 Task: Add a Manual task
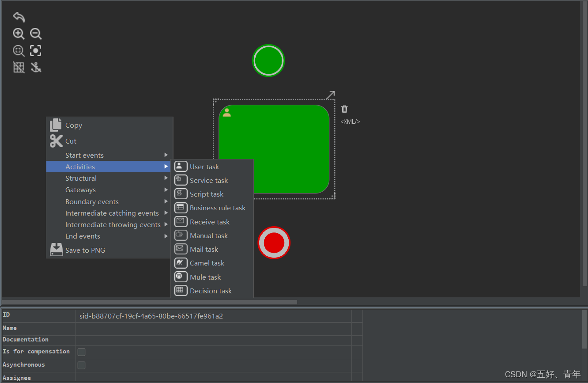click(212, 235)
